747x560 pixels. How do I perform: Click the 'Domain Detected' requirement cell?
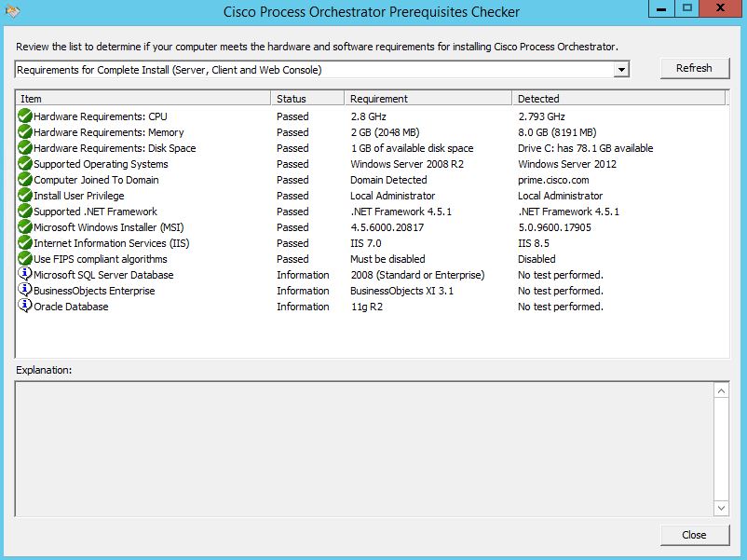click(x=388, y=180)
